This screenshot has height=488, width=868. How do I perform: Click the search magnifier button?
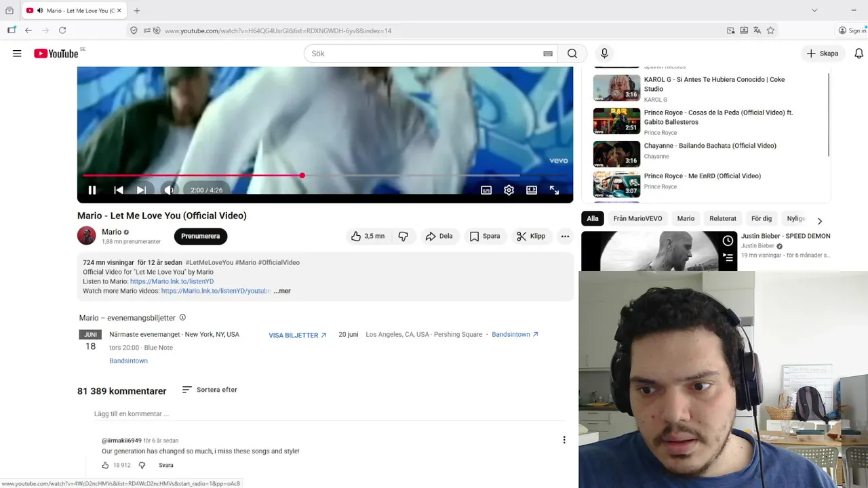click(572, 54)
